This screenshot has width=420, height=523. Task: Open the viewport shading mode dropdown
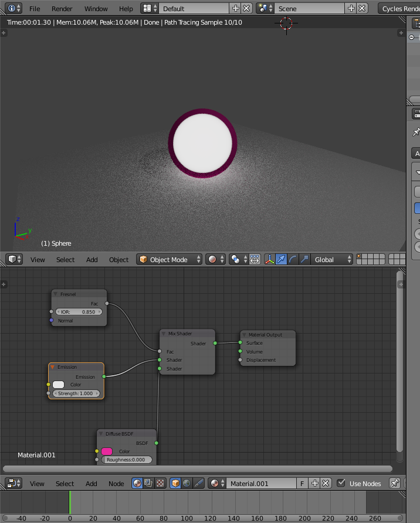214,260
